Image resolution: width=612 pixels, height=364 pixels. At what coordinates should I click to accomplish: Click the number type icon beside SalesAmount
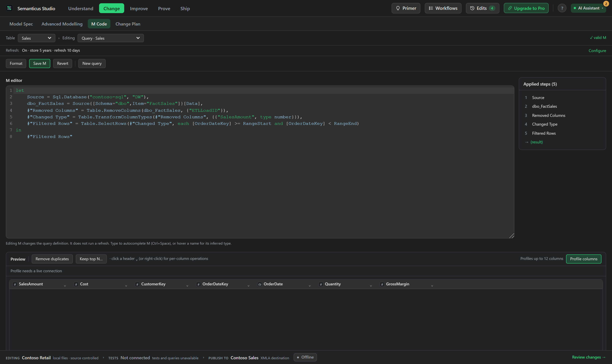coord(15,284)
